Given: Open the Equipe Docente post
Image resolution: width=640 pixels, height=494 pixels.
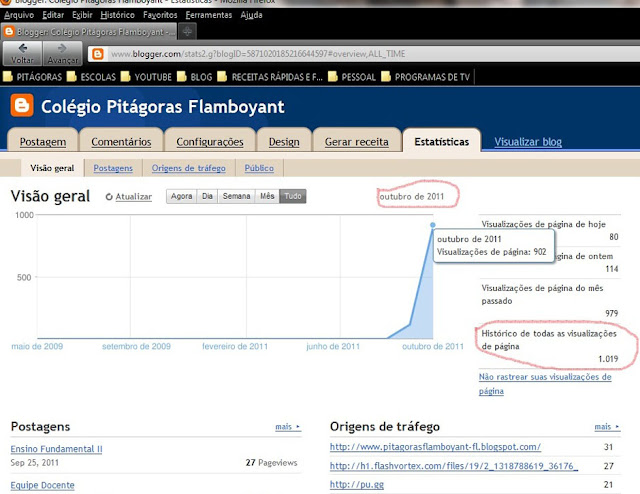Looking at the screenshot, I should [x=42, y=485].
